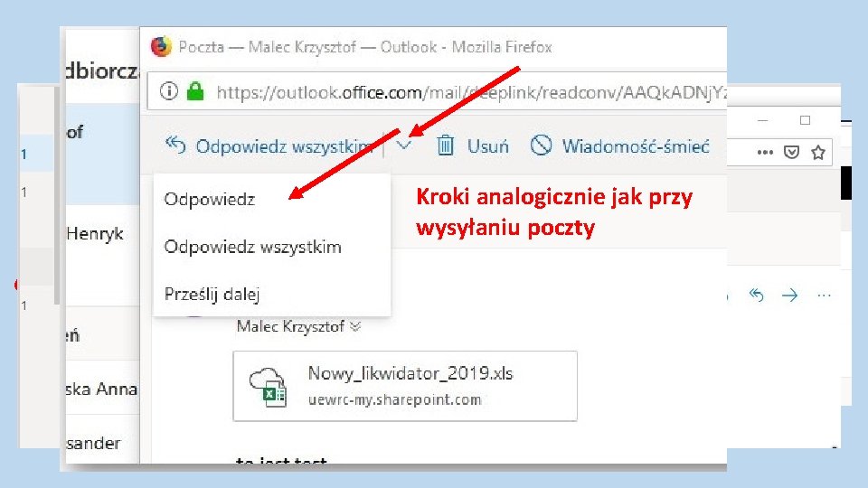This screenshot has height=488, width=868.
Task: Click the Pocket save icon in background browser
Action: pos(792,152)
